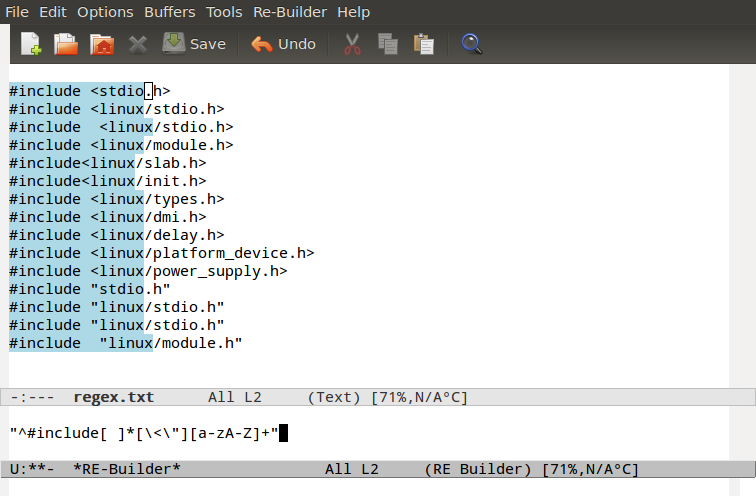756x496 pixels.
Task: Click the Search magnifier icon
Action: point(471,44)
